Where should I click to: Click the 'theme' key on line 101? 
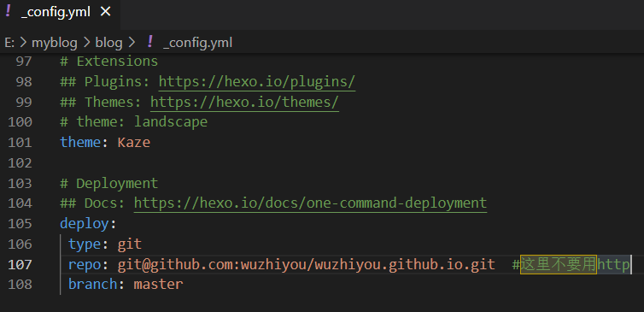coord(80,142)
